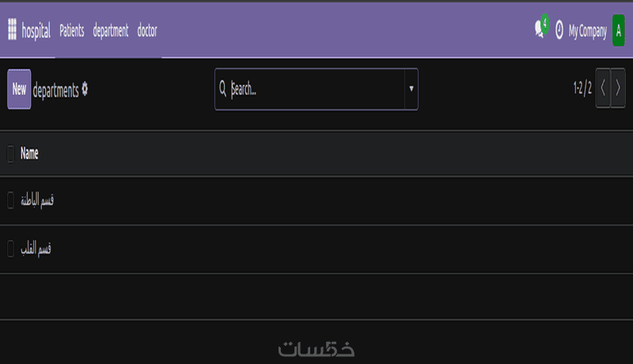Image resolution: width=633 pixels, height=364 pixels.
Task: Toggle the select-all checkbox beside Name
Action: click(11, 154)
